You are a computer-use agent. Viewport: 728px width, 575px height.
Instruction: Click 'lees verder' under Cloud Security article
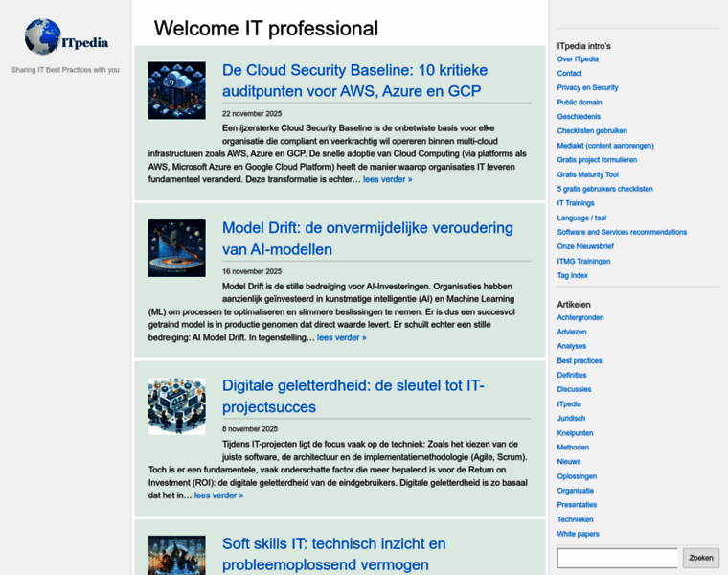pos(388,179)
